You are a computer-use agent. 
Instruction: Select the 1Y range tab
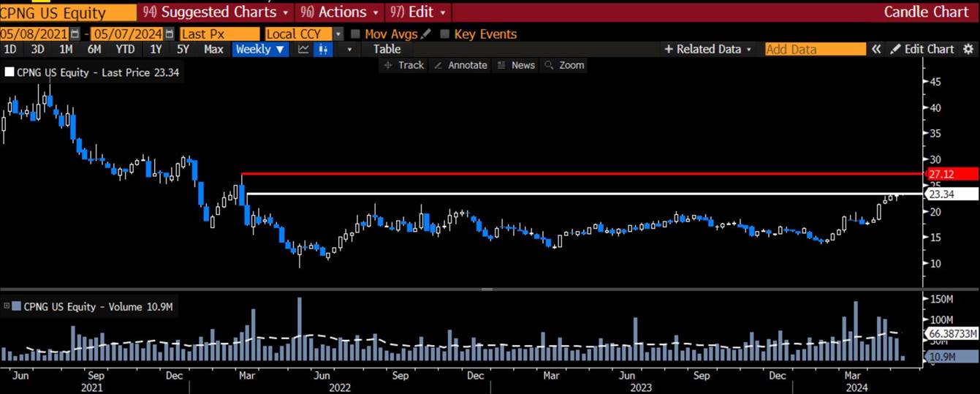pos(156,49)
